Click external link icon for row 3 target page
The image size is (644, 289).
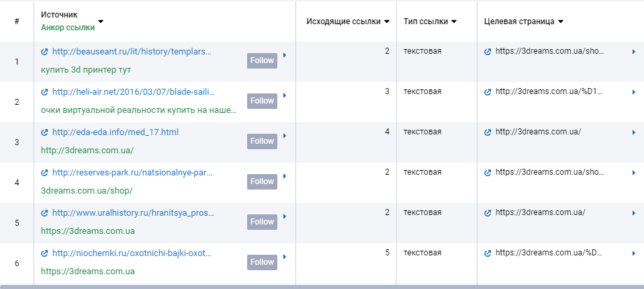coord(488,132)
